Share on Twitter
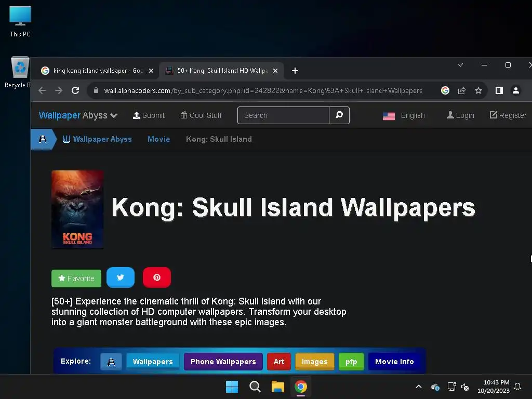532x399 pixels. click(x=121, y=277)
